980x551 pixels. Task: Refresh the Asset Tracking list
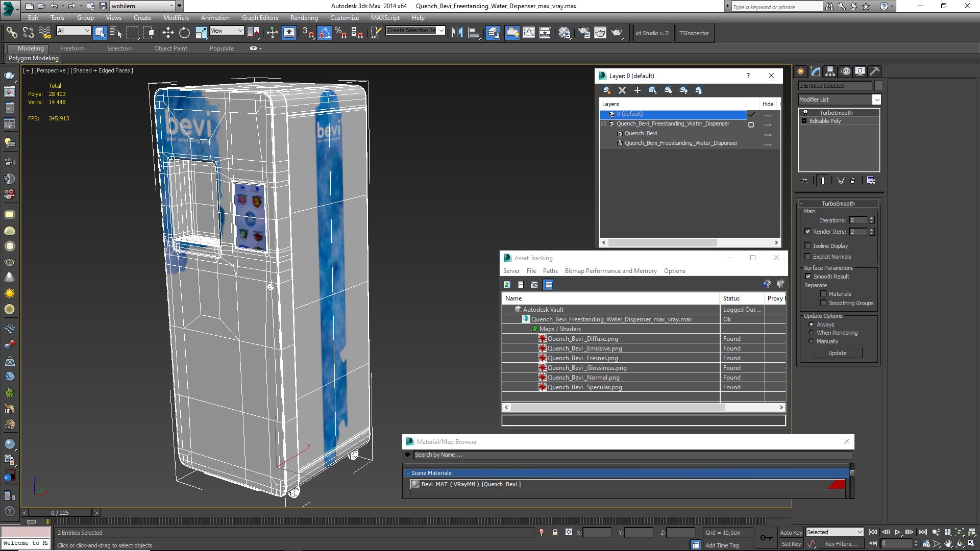click(507, 285)
